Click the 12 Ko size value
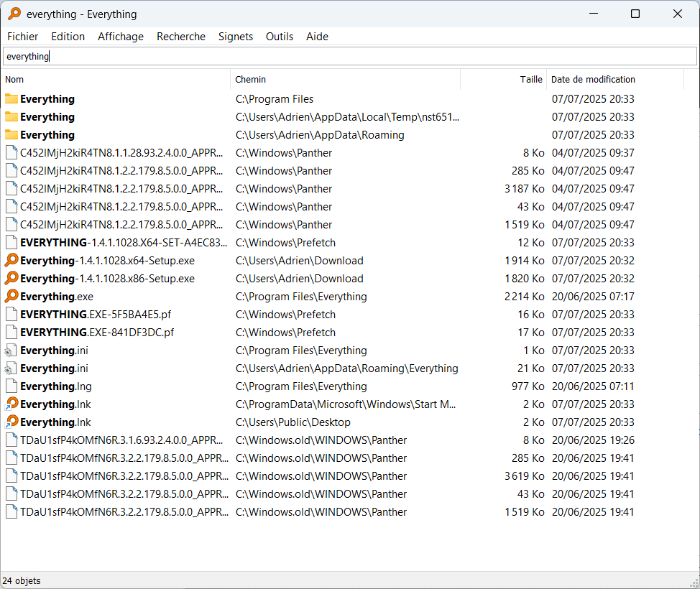 point(531,243)
